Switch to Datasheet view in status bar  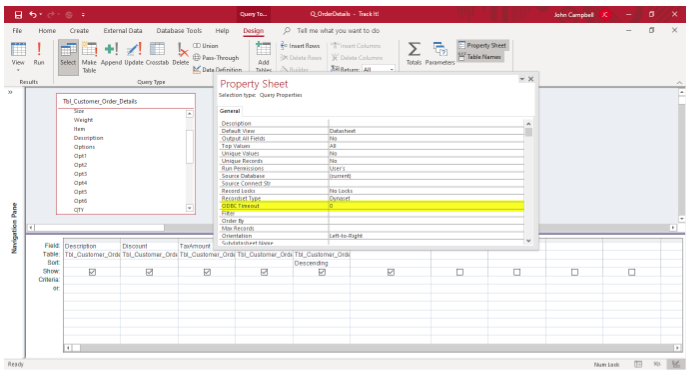click(638, 364)
